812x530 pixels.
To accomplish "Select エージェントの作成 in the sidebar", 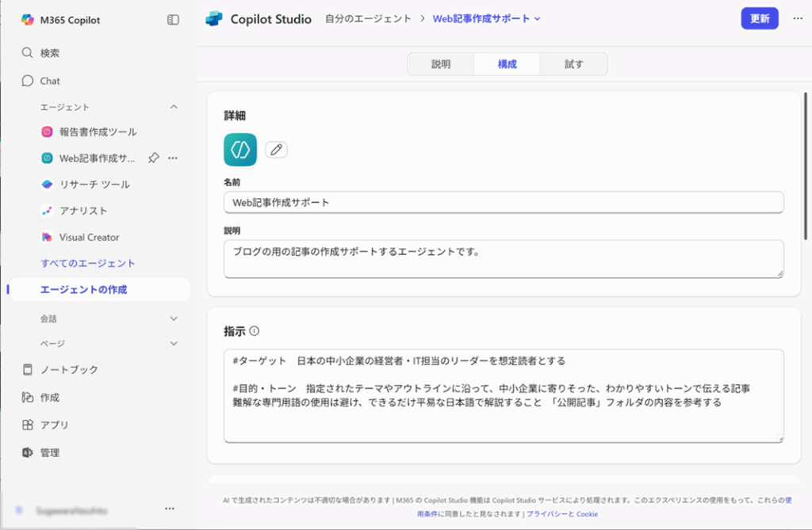I will coord(99,290).
